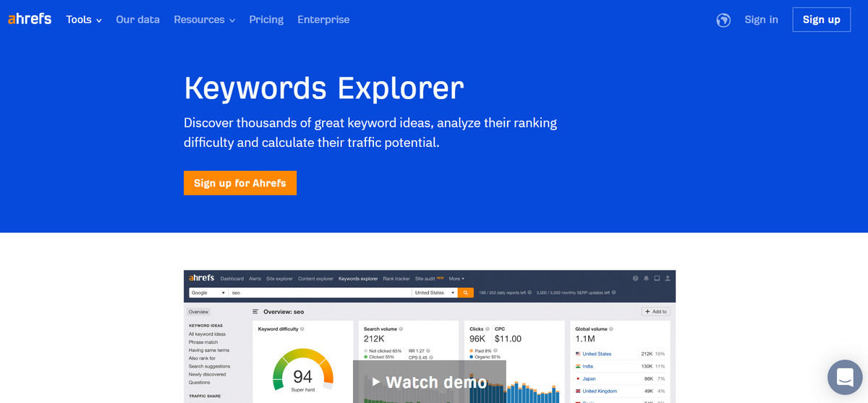Click the monitor icon in demo header

[657, 278]
